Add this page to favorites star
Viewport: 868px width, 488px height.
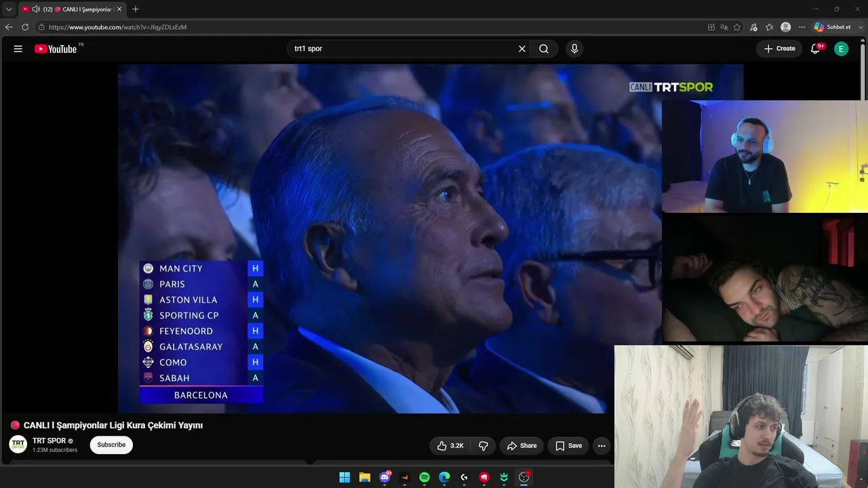pyautogui.click(x=737, y=27)
